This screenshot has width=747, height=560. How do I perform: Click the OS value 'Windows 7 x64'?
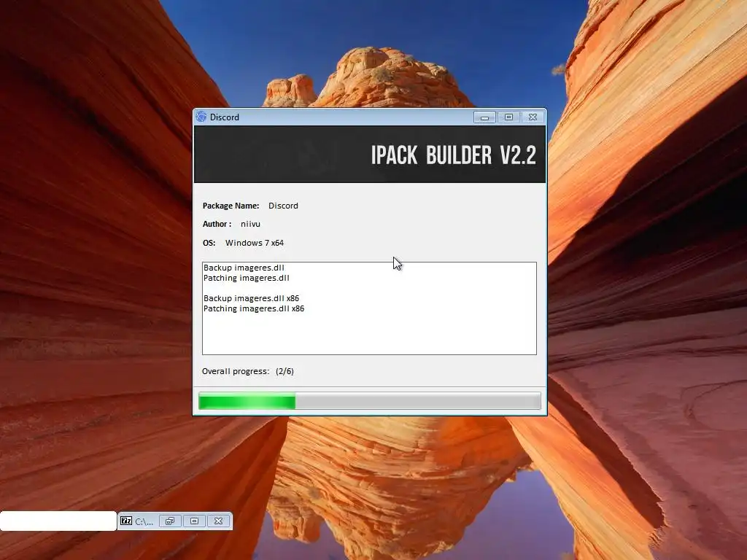[x=255, y=243]
